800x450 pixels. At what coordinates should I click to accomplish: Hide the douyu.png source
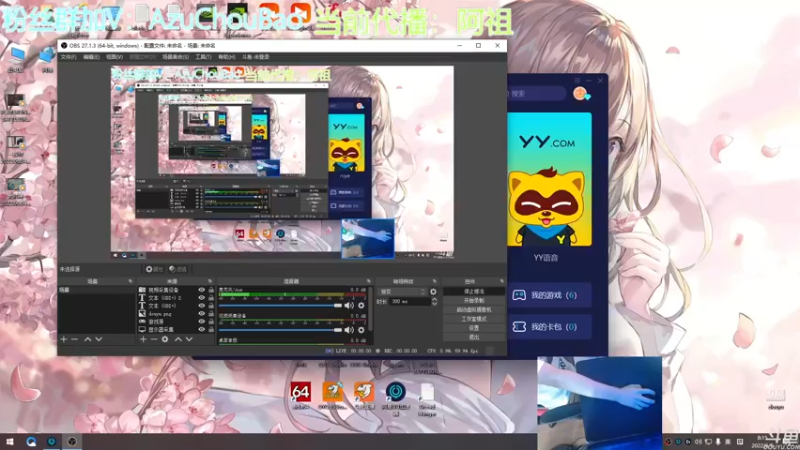(202, 314)
